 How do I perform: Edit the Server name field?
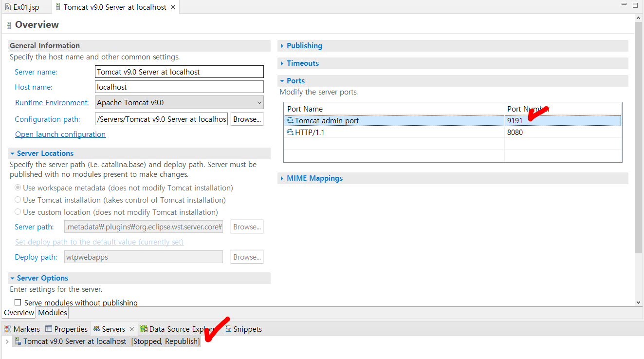[x=180, y=72]
